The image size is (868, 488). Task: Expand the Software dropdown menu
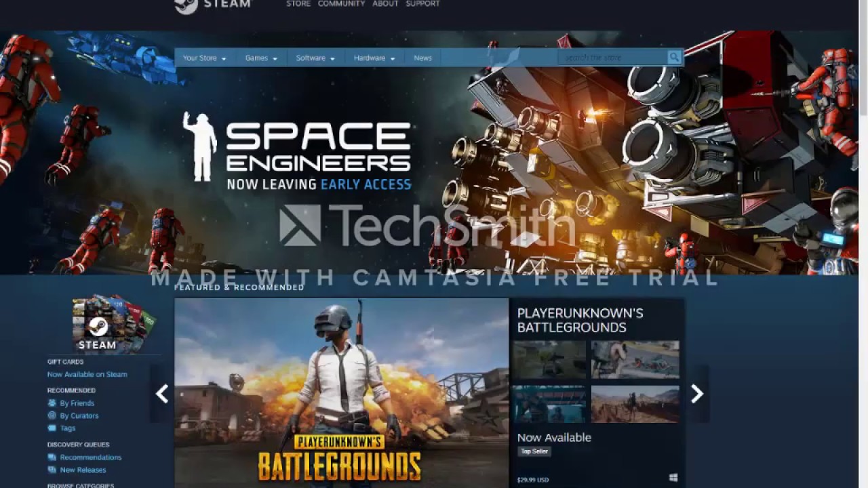pos(315,58)
